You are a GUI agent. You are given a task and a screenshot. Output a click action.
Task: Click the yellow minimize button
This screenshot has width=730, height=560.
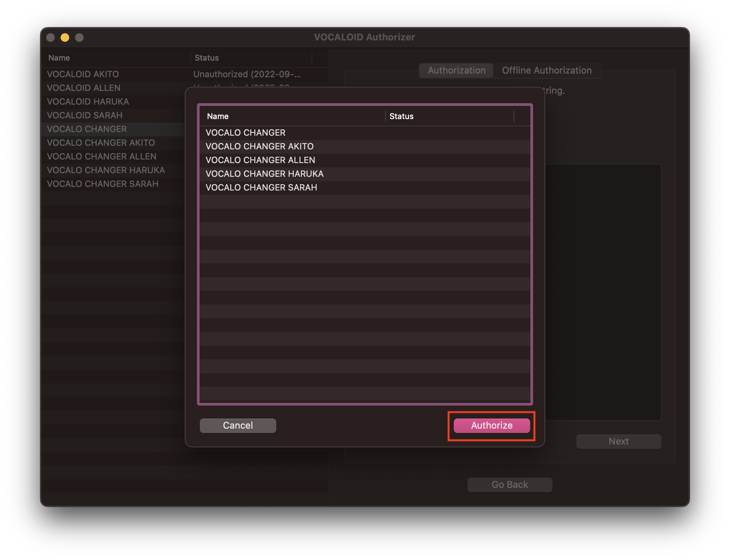[x=65, y=37]
